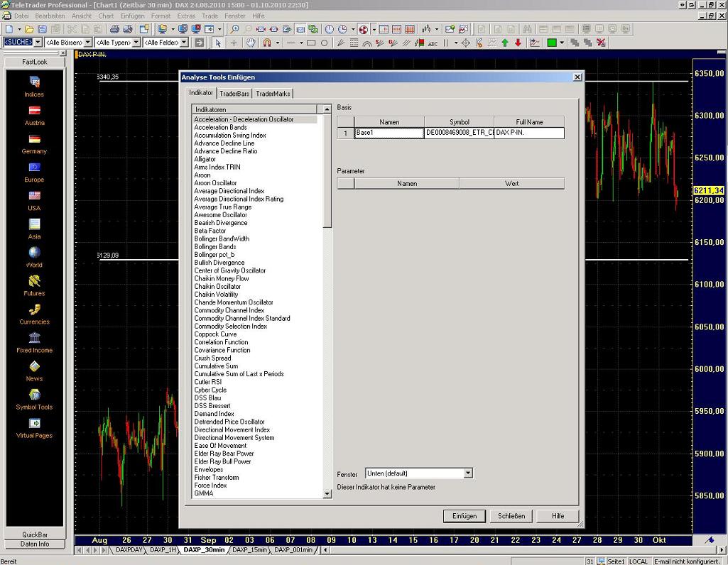The height and width of the screenshot is (565, 728).
Task: Click the Schließen button
Action: [511, 516]
